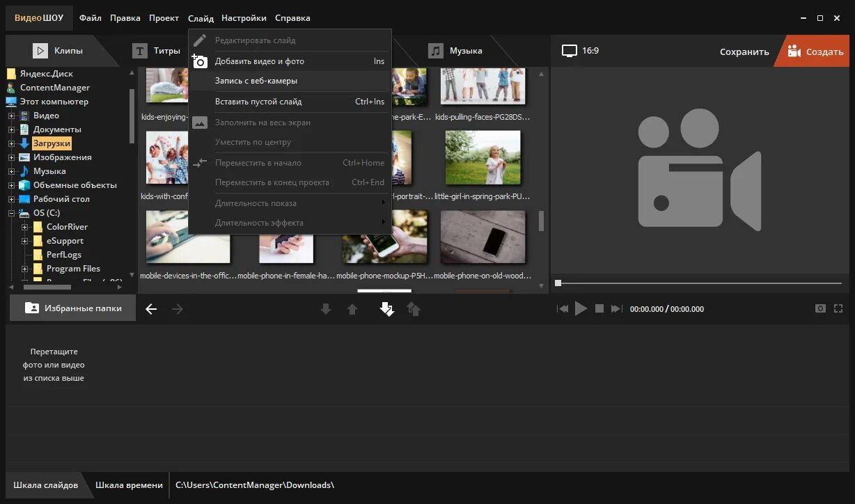Select the ColorRiver folder
This screenshot has height=504, width=855.
click(67, 227)
